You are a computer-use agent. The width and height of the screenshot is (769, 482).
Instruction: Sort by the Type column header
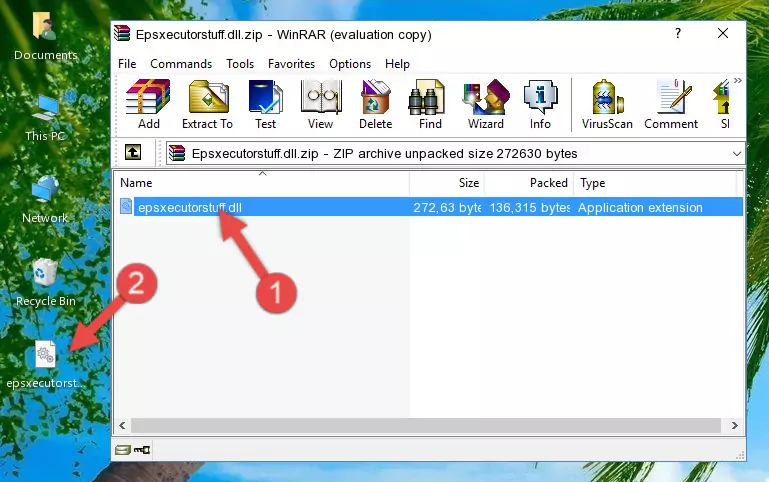655,183
